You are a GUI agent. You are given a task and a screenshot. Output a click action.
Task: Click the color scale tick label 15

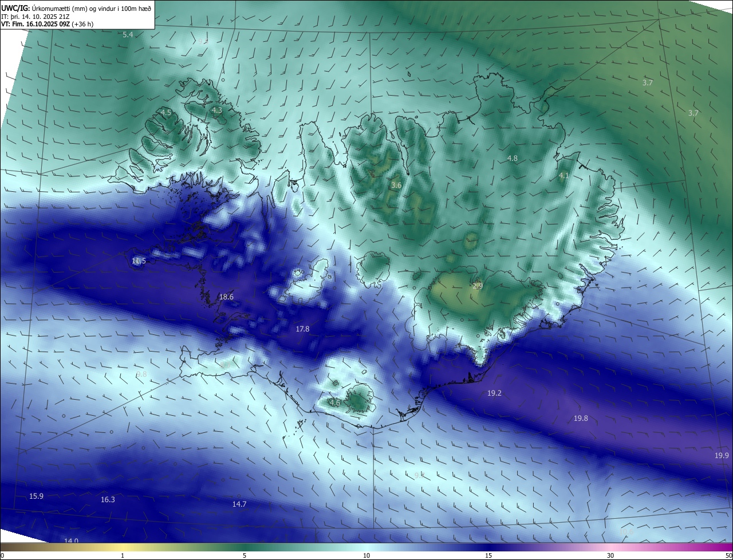[x=488, y=555]
